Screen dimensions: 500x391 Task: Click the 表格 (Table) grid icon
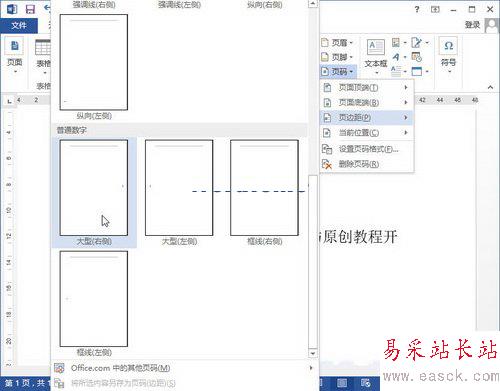click(43, 47)
